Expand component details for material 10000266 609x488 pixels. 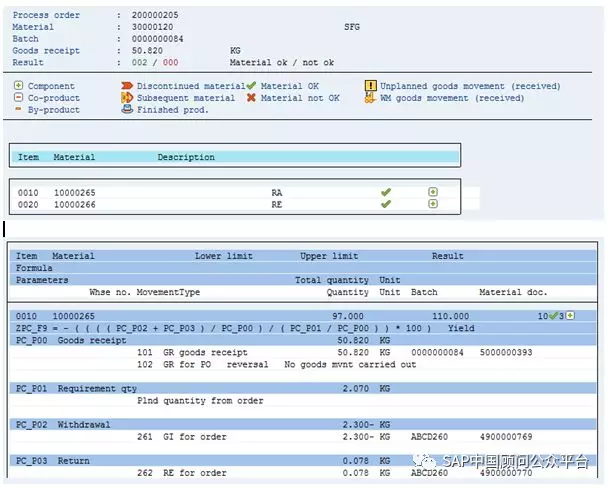(x=433, y=204)
